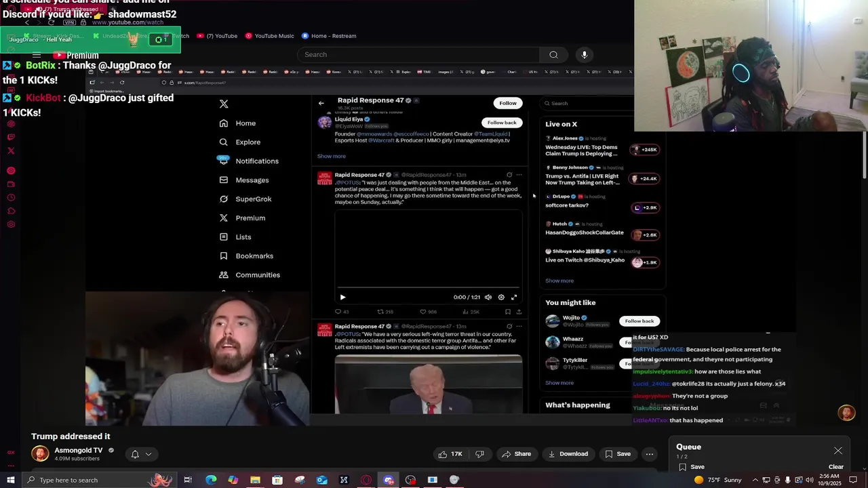Follow back Liquid Eiya
868x488 pixels.
tap(502, 123)
